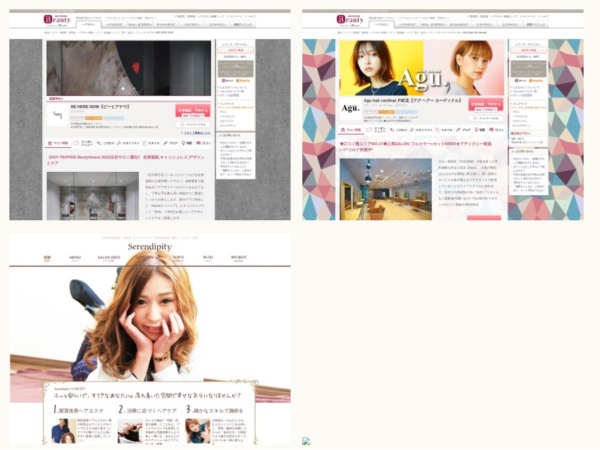The width and height of the screenshot is (600, 450).
Task: Click heart bookmark button on Agu page
Action: 486,119
